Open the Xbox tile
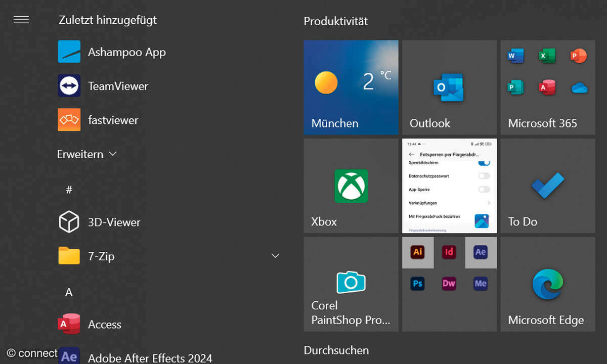Screen dimensions: 607x364 pos(351,186)
